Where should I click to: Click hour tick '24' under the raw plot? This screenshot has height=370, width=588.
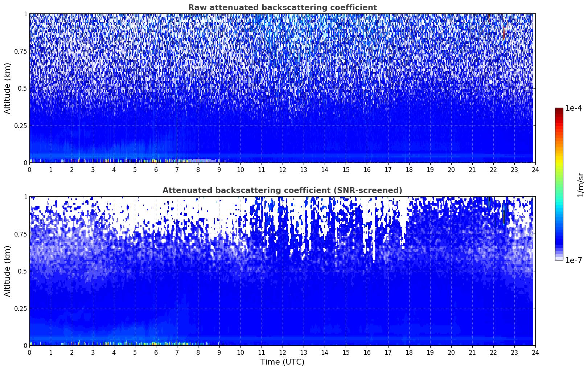535,169
